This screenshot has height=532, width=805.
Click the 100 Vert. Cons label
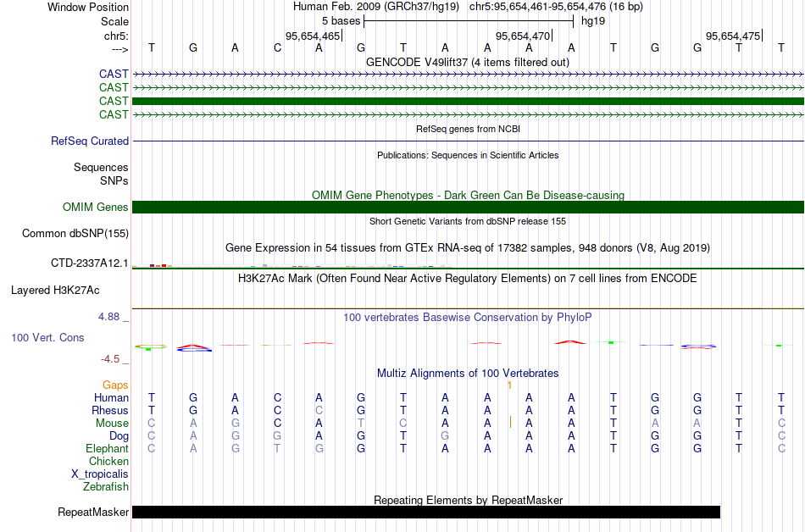click(x=47, y=337)
